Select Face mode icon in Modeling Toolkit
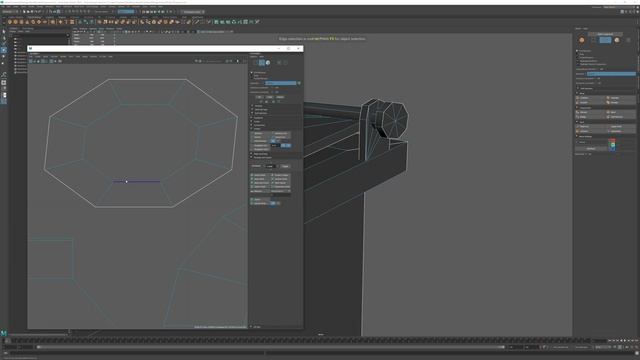The height and width of the screenshot is (360, 640). [x=617, y=40]
